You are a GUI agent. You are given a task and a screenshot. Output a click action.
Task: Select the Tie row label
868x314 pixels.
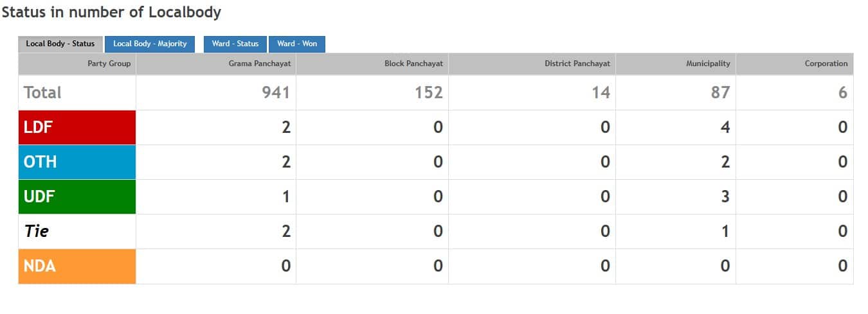[x=37, y=231]
